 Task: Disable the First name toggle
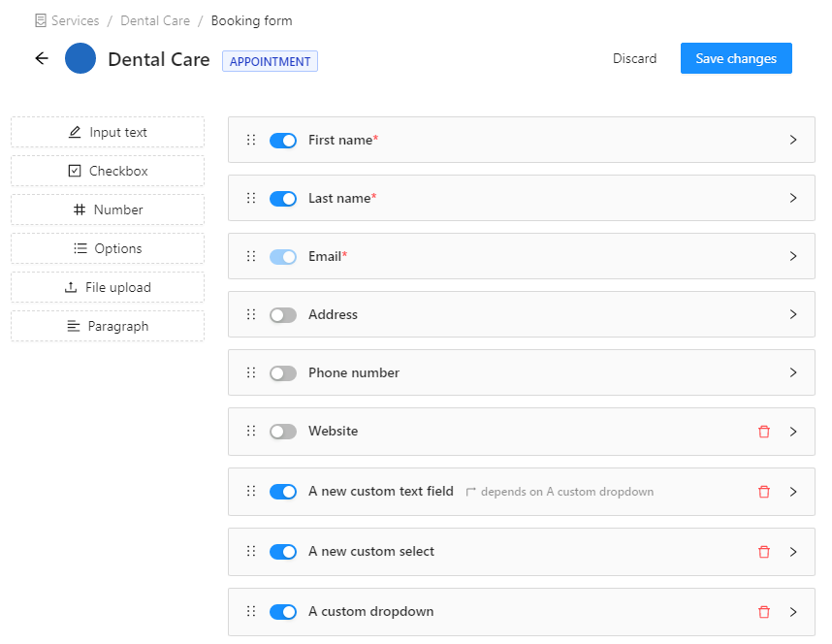coord(283,141)
